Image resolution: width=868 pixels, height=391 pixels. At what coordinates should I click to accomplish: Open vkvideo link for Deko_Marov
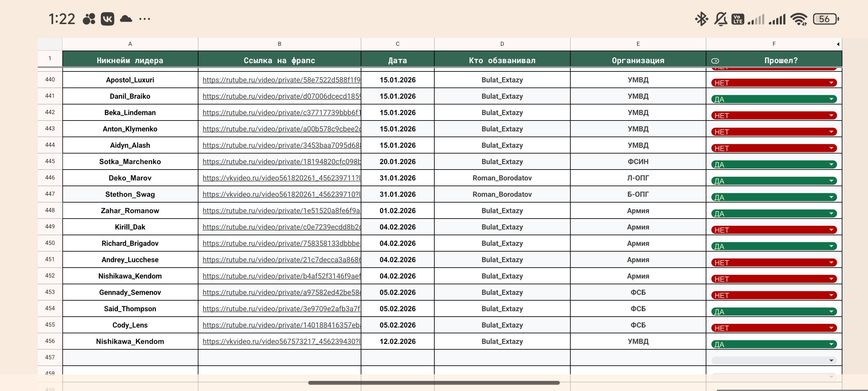281,178
